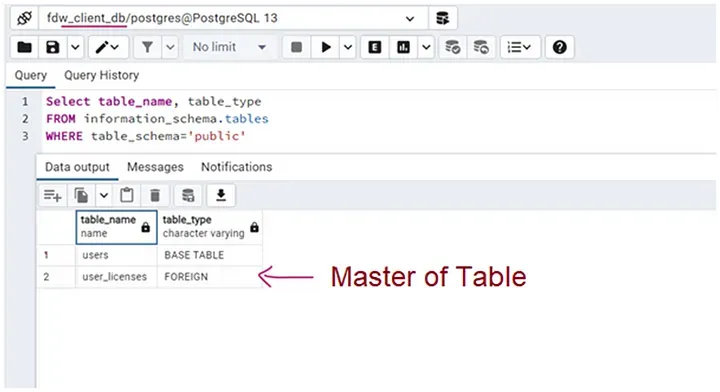This screenshot has width=720, height=392.
Task: Execute query with play button
Action: coord(326,47)
